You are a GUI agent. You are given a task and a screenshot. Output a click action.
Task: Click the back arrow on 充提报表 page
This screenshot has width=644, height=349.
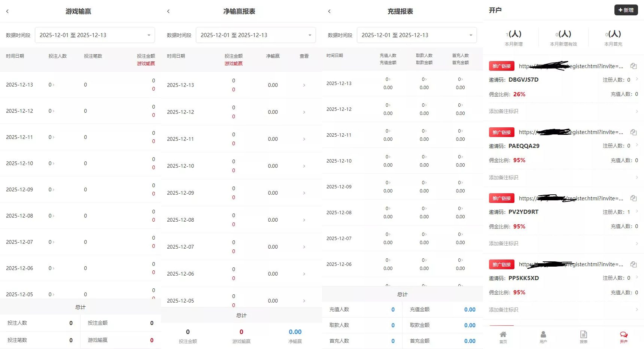pyautogui.click(x=329, y=11)
